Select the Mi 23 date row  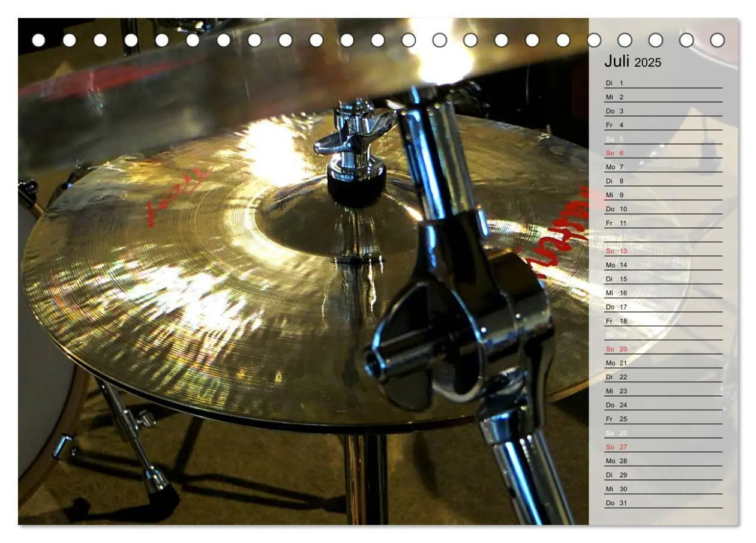coord(663,391)
